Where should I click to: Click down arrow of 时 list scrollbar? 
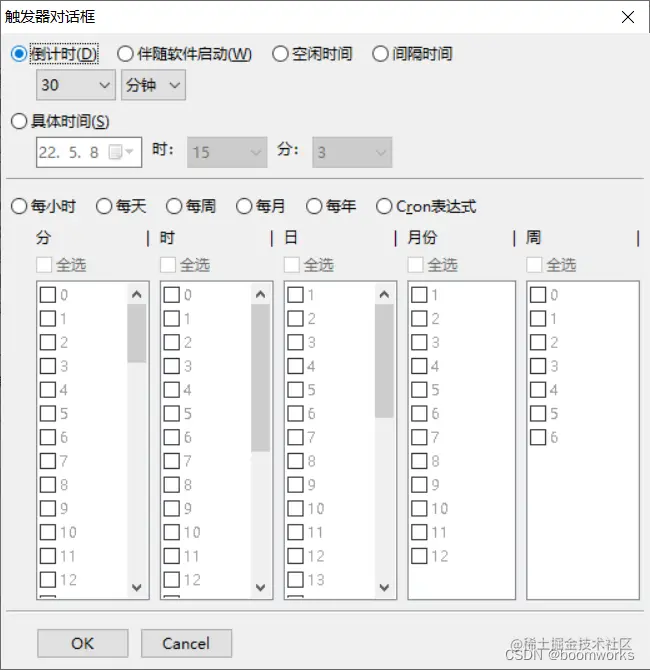coord(260,587)
